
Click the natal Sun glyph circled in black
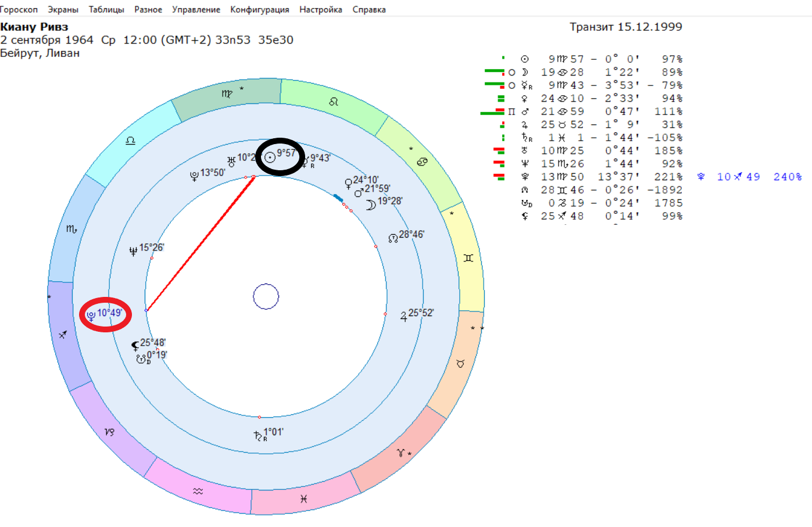(x=270, y=157)
